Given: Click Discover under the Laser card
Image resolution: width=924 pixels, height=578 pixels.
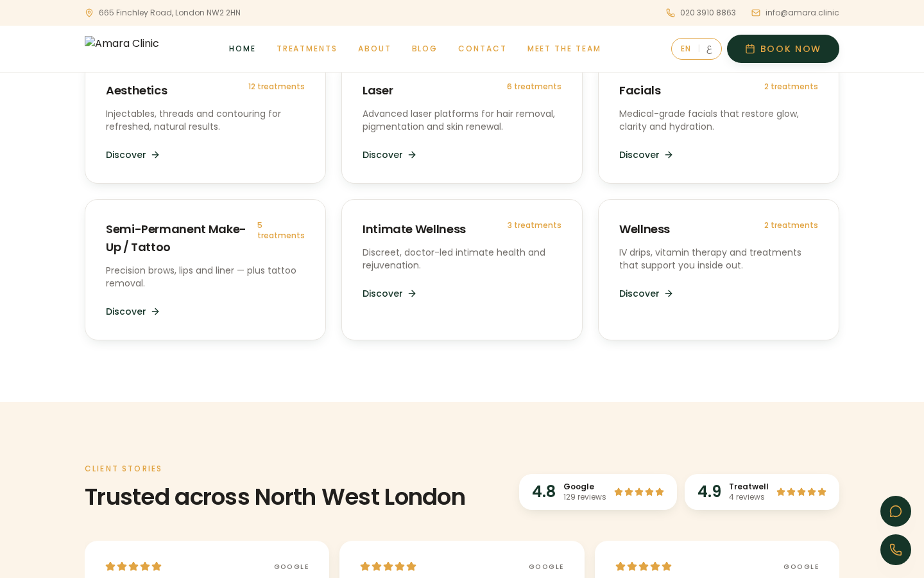Looking at the screenshot, I should (x=389, y=155).
